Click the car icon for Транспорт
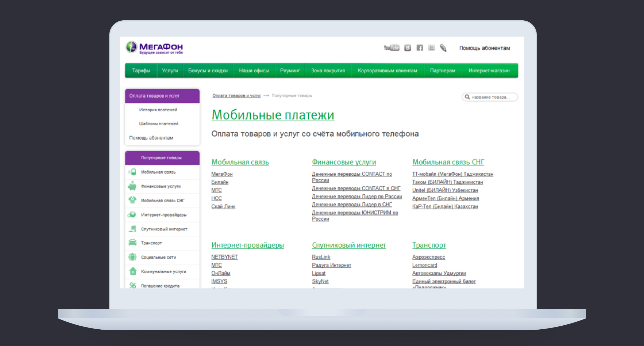644x346 pixels. (133, 243)
